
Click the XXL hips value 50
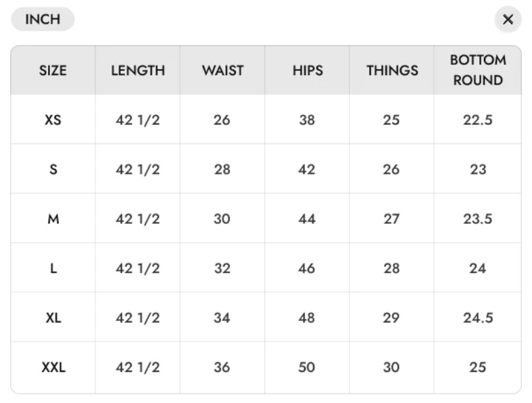[307, 367]
